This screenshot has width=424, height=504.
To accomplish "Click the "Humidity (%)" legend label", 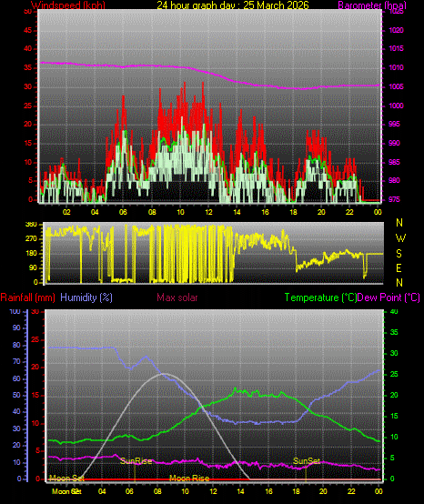I will coord(86,297).
